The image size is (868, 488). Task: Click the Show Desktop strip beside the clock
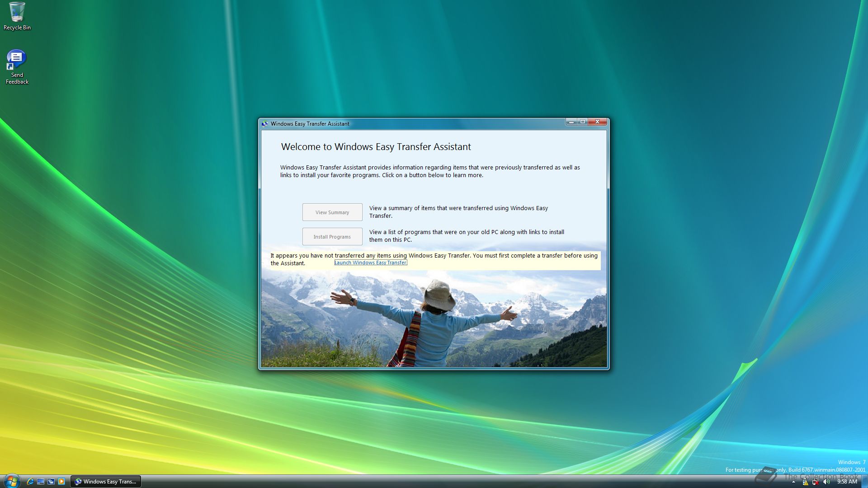pyautogui.click(x=864, y=482)
